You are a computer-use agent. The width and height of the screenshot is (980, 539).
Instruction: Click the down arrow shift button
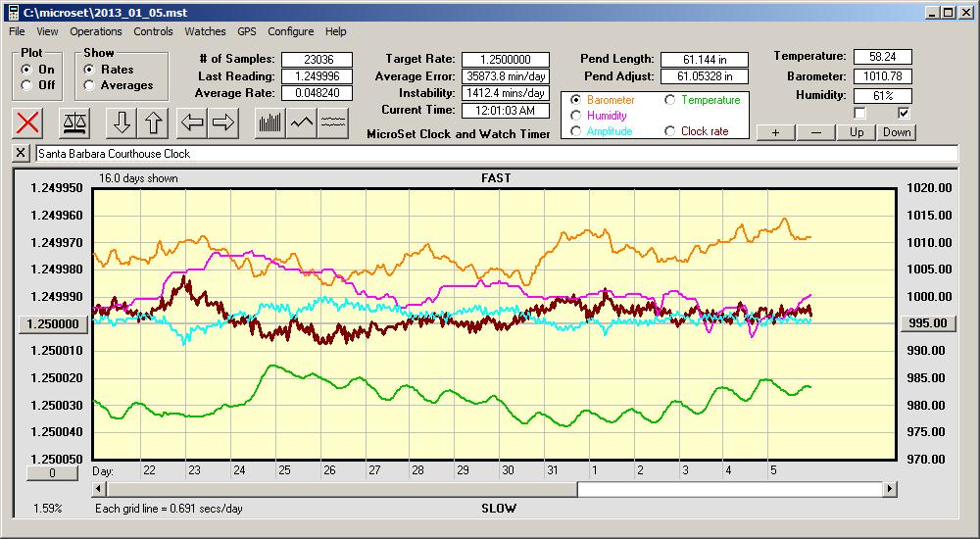point(122,122)
